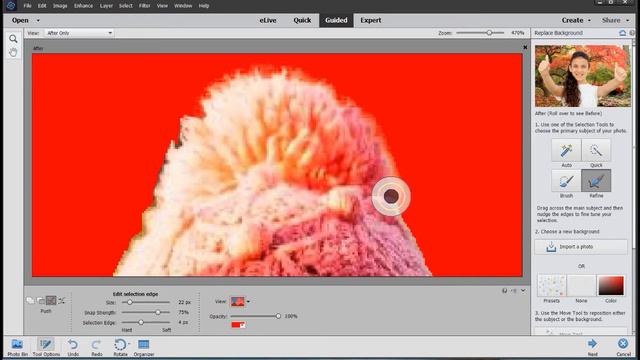Choose the selection Brush tool
Viewport: 640px width, 360px height.
pyautogui.click(x=566, y=181)
